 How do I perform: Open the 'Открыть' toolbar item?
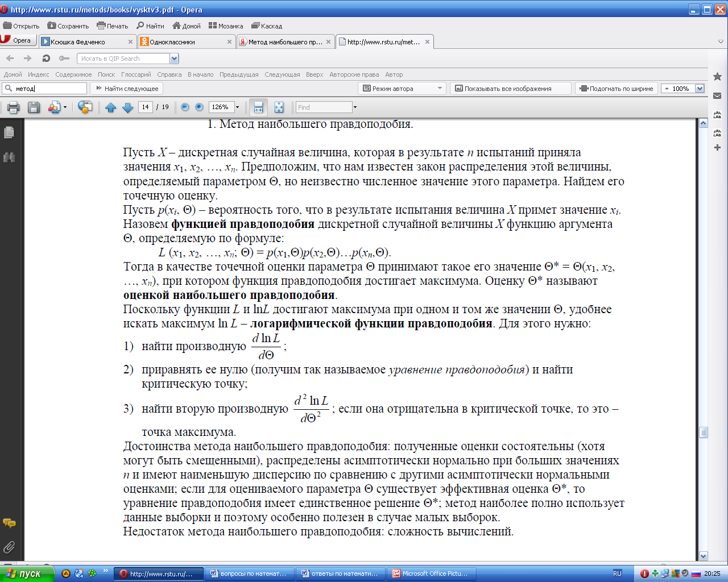click(x=22, y=26)
